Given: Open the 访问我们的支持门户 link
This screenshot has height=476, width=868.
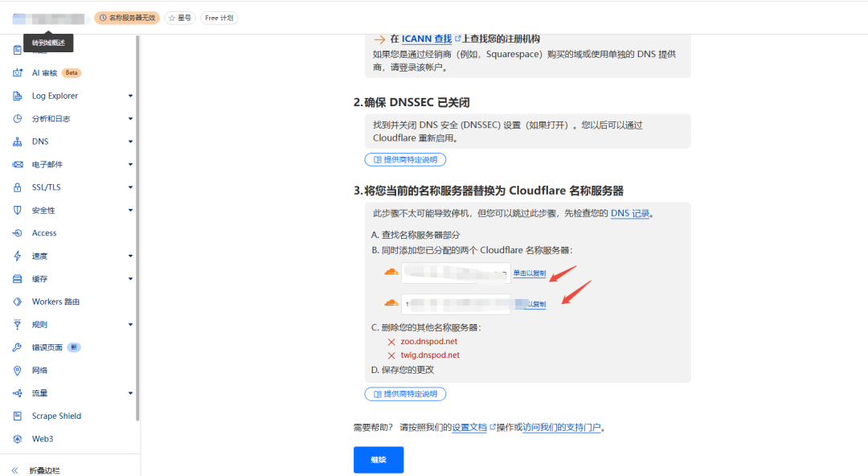Looking at the screenshot, I should point(562,428).
